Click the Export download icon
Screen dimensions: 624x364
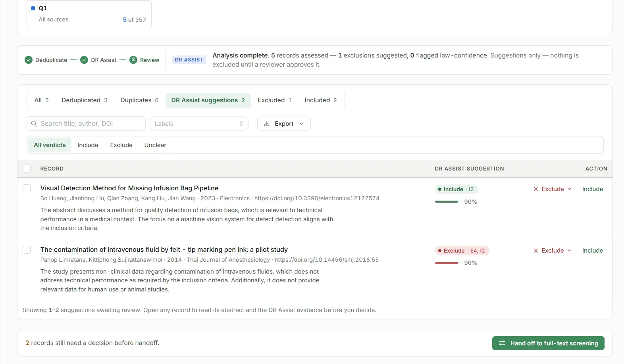267,124
